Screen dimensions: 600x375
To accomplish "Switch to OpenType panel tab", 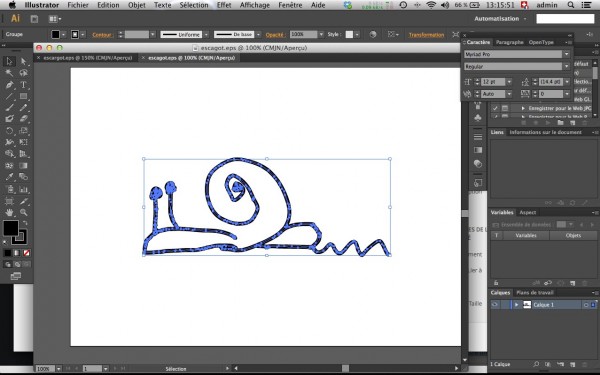I will [541, 42].
